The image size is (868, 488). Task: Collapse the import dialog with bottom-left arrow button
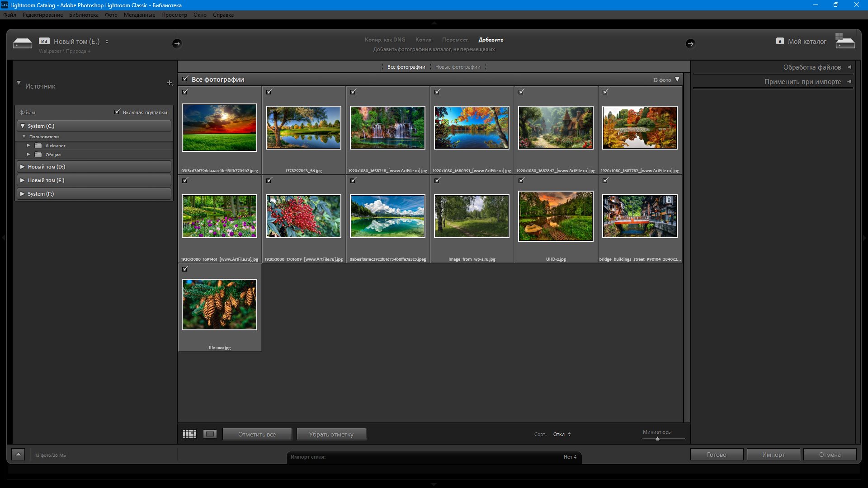click(18, 455)
